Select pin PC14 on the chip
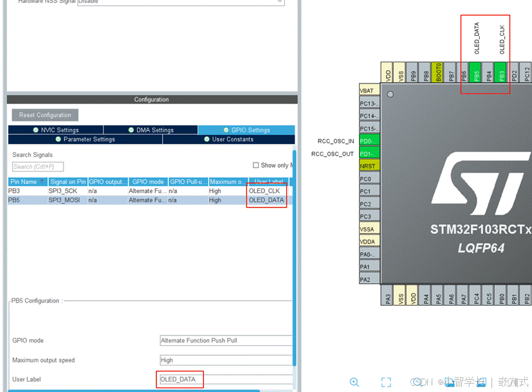 pos(369,116)
